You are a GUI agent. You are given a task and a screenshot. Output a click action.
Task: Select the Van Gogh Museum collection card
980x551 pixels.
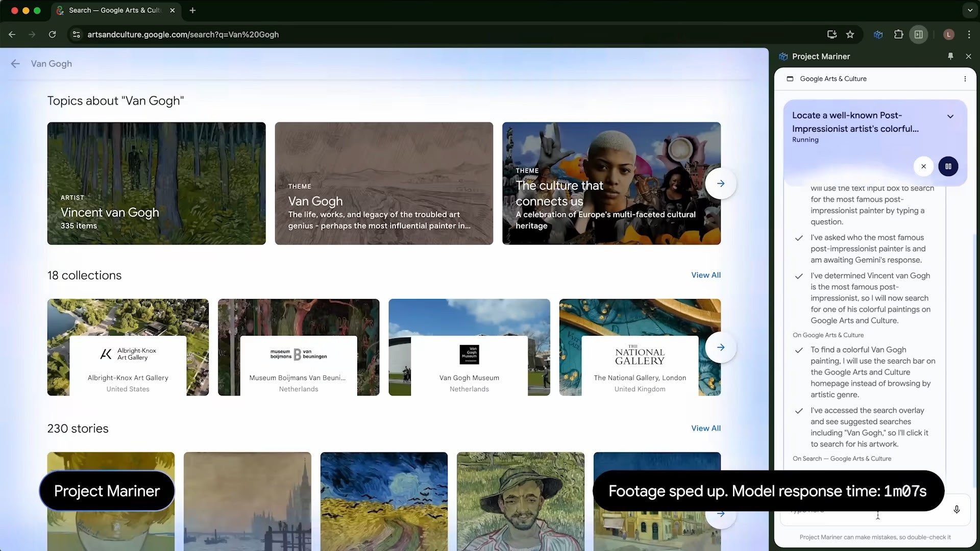point(469,347)
